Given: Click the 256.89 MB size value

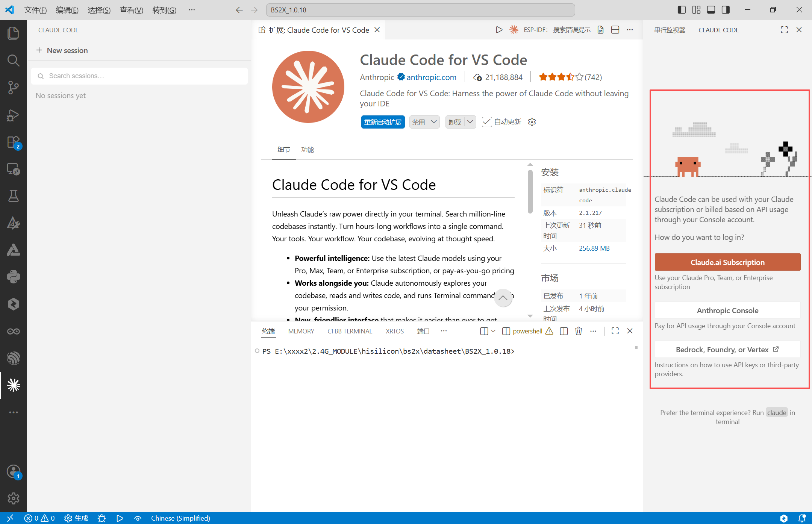Looking at the screenshot, I should pos(594,248).
